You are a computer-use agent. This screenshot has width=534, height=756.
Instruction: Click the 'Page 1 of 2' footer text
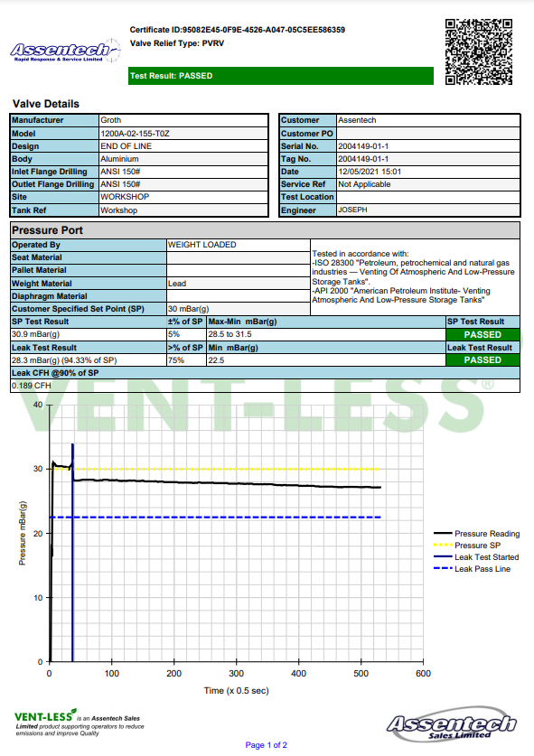coord(267,745)
